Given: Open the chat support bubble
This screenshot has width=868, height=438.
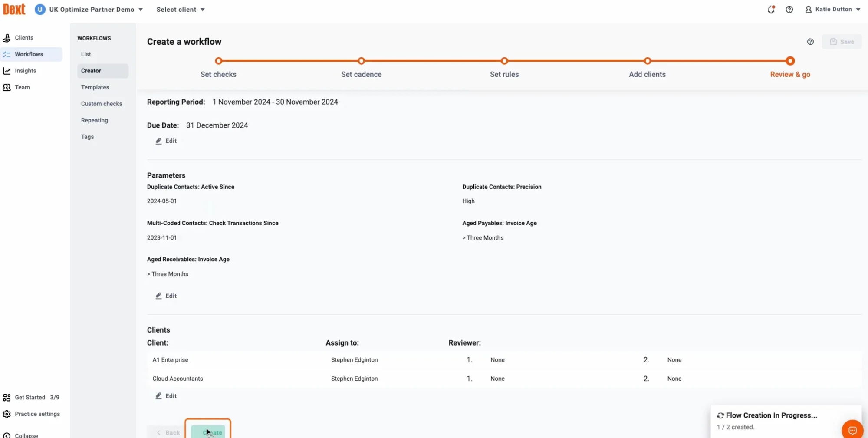Looking at the screenshot, I should click(852, 430).
